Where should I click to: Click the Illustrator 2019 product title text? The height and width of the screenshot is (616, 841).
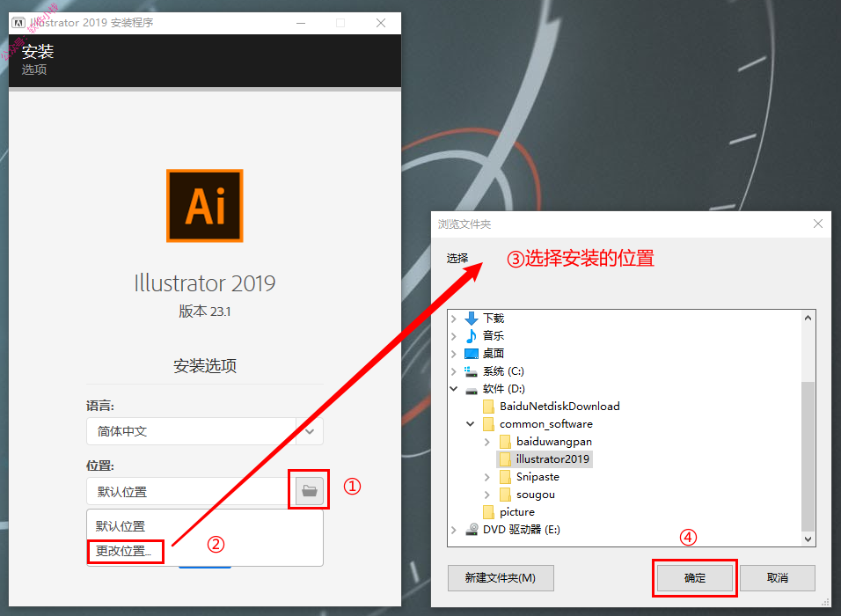(x=205, y=282)
